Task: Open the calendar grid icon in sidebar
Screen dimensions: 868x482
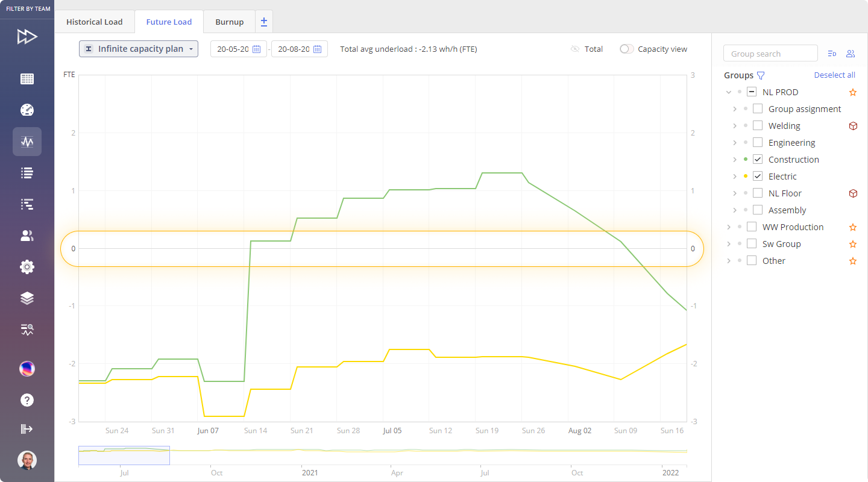Action: pyautogui.click(x=27, y=79)
